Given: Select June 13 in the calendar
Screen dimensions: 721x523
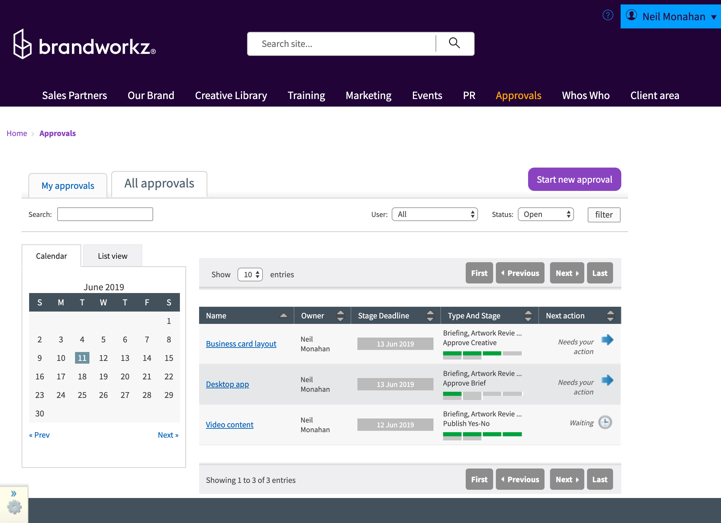Looking at the screenshot, I should click(125, 358).
